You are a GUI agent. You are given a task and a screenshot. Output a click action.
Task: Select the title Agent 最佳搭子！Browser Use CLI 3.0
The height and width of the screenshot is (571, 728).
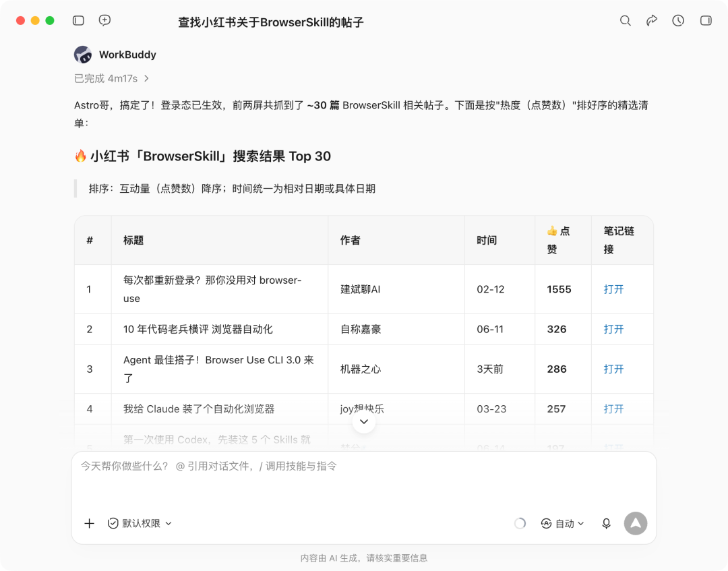click(218, 369)
